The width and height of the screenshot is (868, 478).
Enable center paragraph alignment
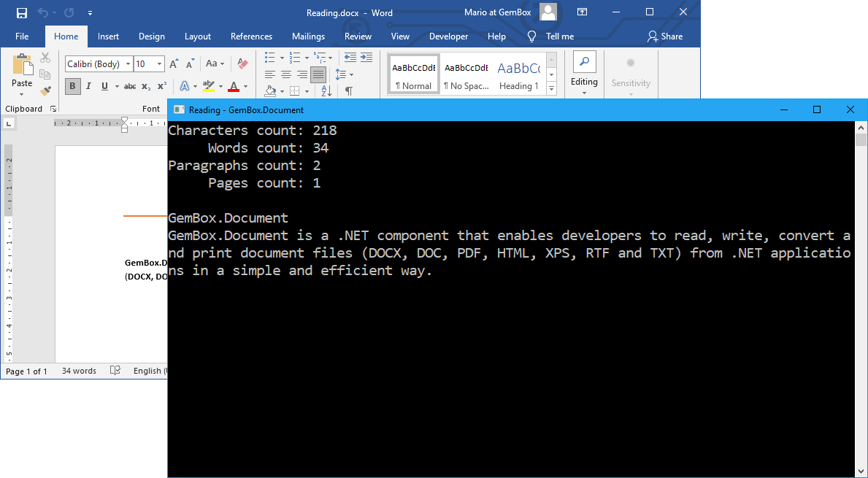pos(285,74)
